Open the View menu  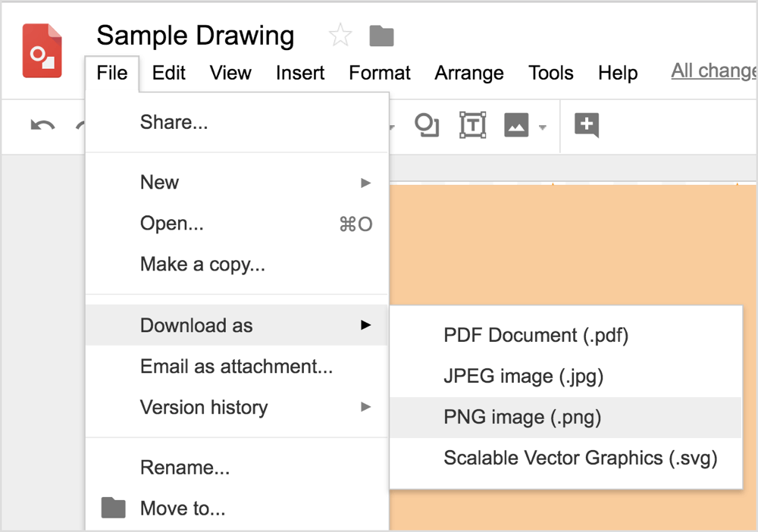click(x=230, y=74)
